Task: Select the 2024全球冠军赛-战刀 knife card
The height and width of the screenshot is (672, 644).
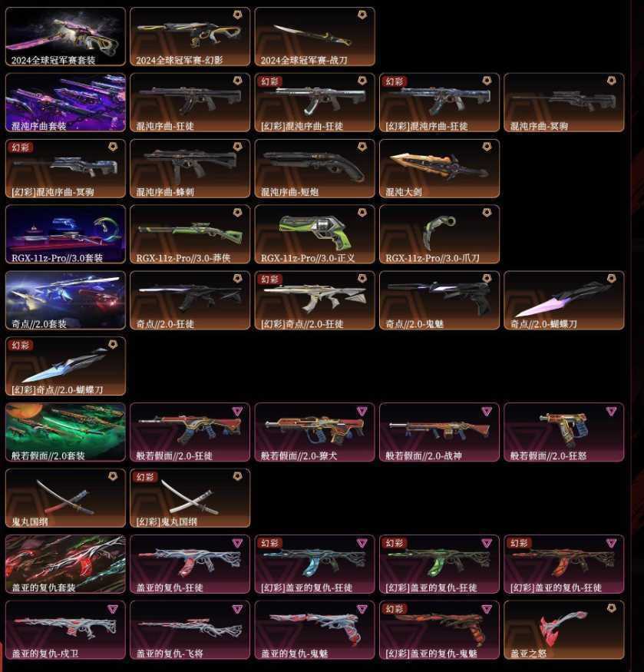Action: 315,36
